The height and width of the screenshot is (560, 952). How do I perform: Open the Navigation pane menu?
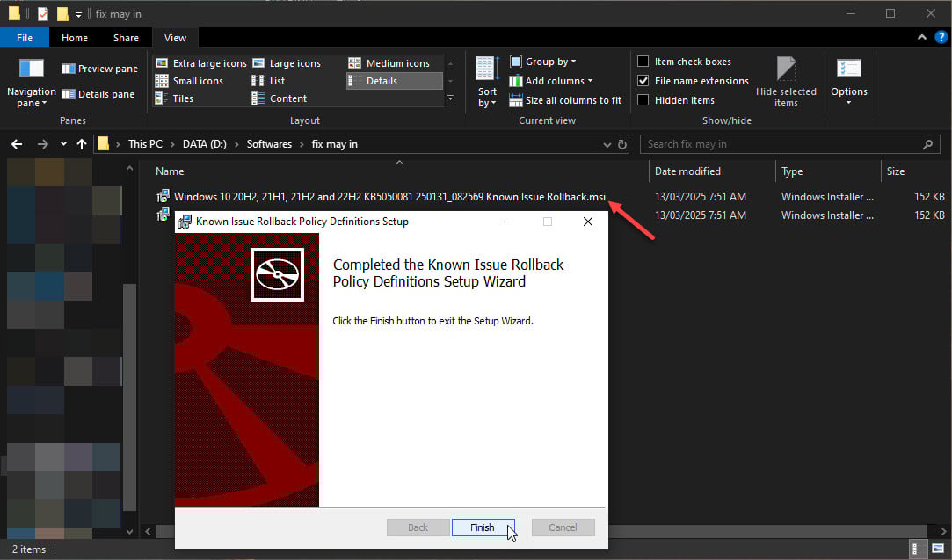(31, 84)
